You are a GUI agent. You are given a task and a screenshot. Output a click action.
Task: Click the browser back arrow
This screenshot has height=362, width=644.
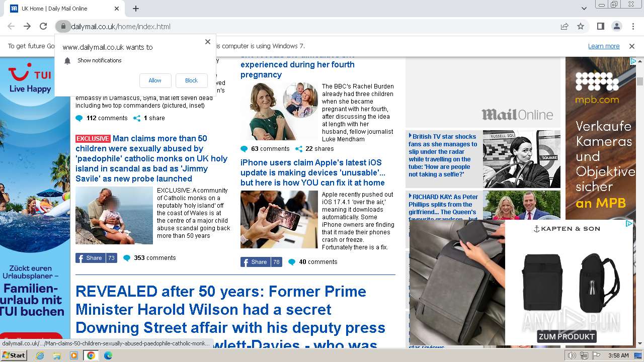[x=11, y=26]
